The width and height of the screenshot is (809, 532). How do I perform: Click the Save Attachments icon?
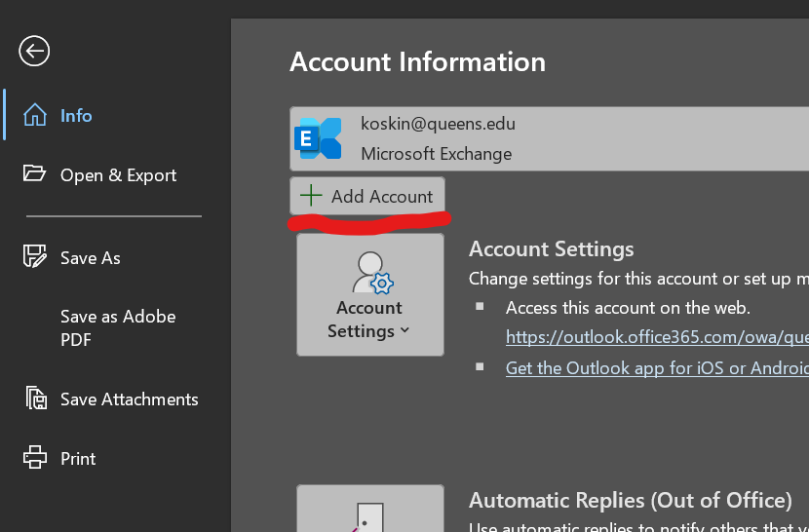click(x=37, y=398)
